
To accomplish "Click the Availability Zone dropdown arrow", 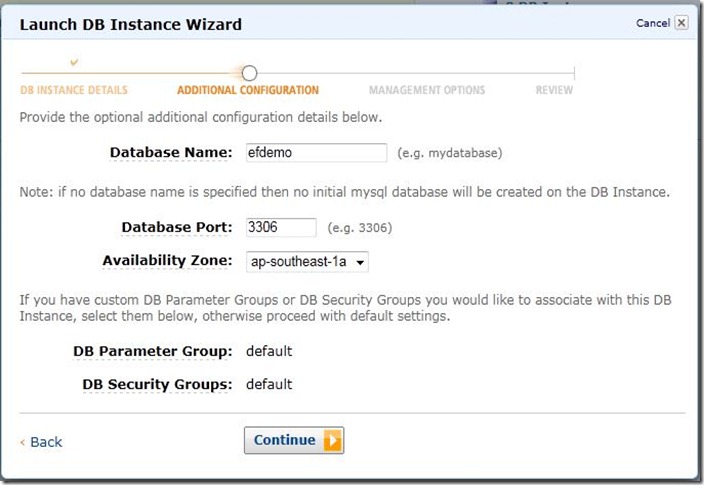I will (360, 263).
